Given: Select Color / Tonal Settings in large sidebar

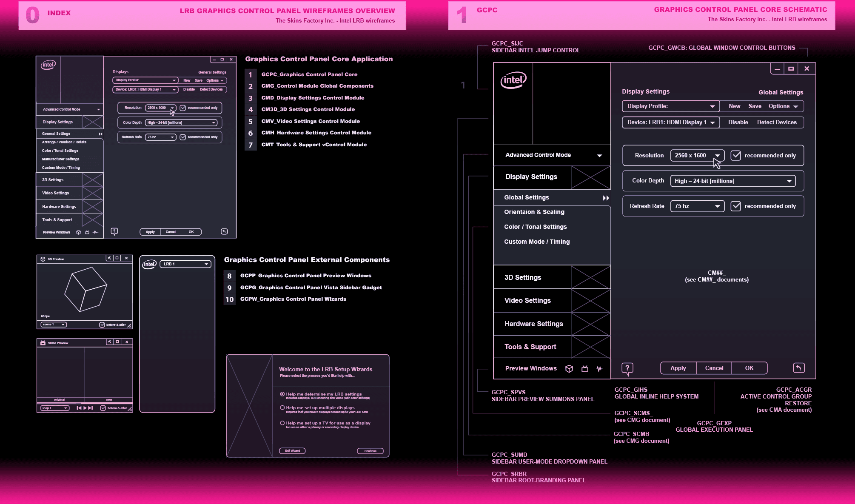Looking at the screenshot, I should click(535, 227).
